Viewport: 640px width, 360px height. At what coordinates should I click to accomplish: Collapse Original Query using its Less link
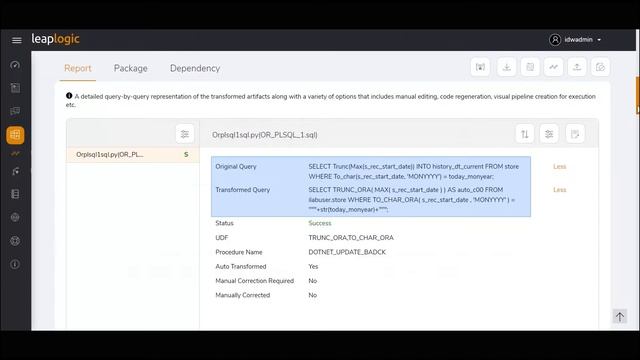point(560,167)
